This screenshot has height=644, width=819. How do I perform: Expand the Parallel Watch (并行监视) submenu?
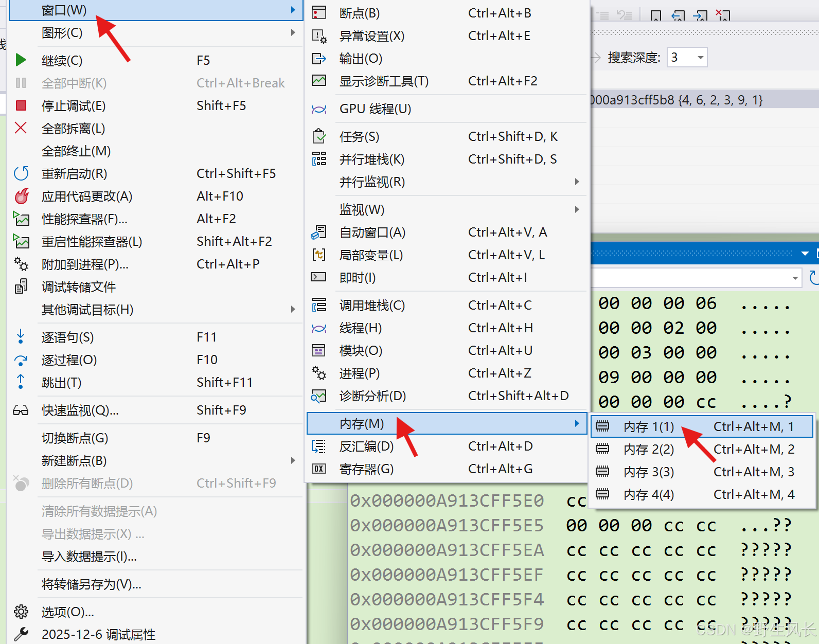pyautogui.click(x=577, y=182)
